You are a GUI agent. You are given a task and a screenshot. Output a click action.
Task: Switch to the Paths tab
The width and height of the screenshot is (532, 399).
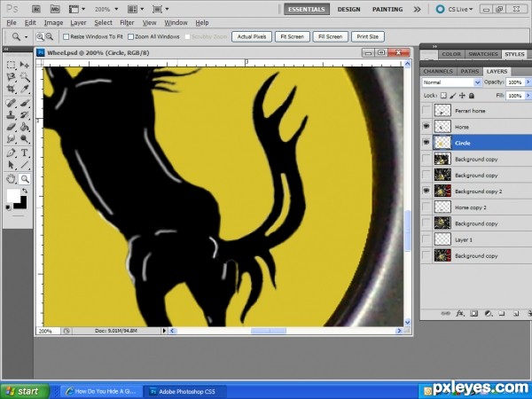click(x=469, y=71)
